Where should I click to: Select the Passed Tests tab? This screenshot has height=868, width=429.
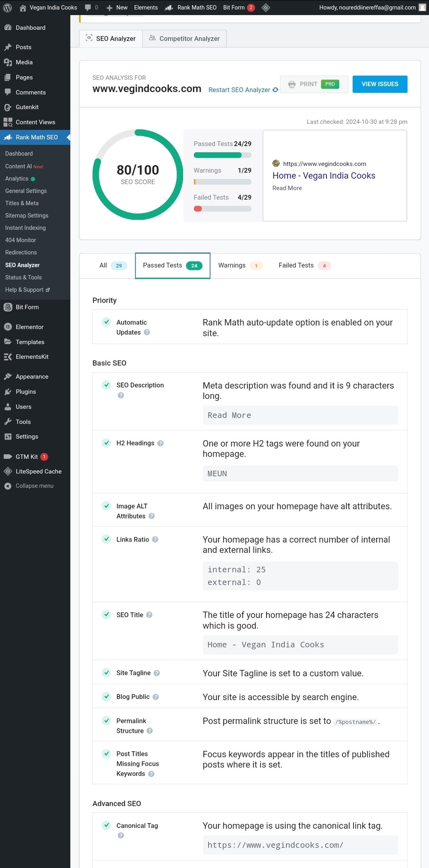click(173, 265)
